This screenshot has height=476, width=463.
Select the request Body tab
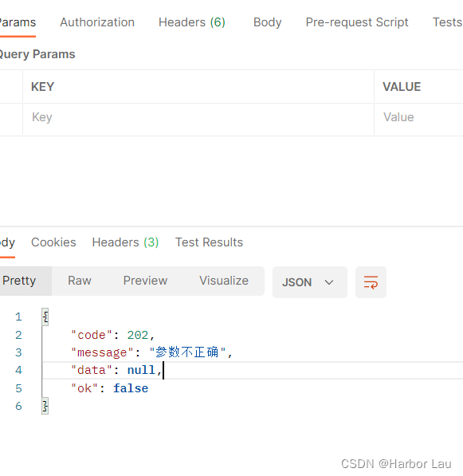click(267, 22)
